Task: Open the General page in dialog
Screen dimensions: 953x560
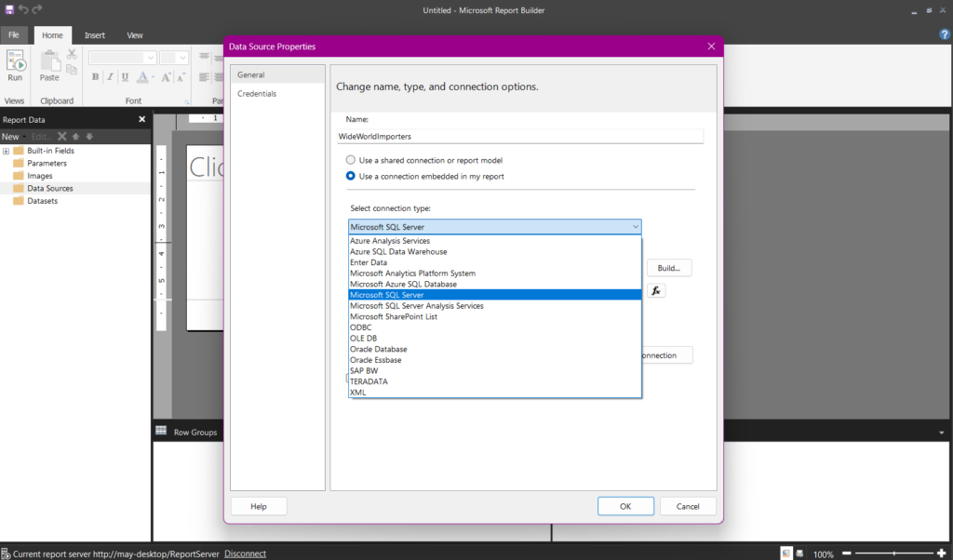Action: coord(277,74)
